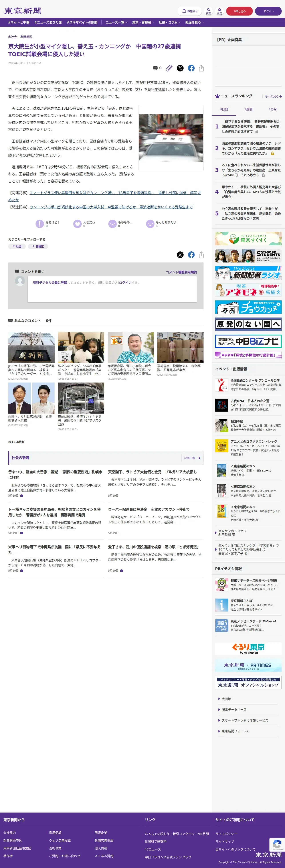Share on Facebook using the icon under the headline
This screenshot has height=868, width=285.
coord(191,68)
